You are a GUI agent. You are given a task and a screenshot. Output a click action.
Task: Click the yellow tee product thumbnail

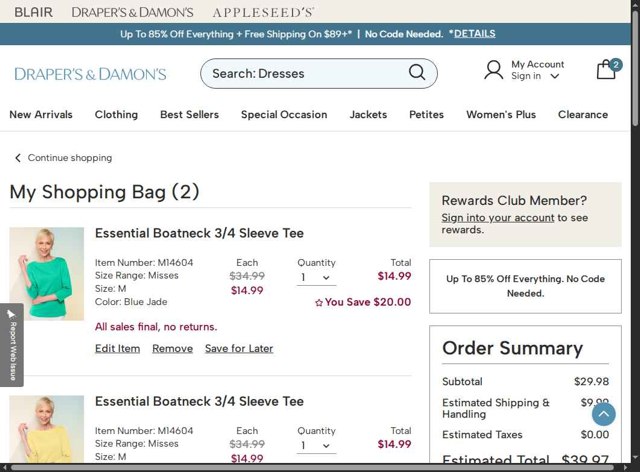point(47,429)
